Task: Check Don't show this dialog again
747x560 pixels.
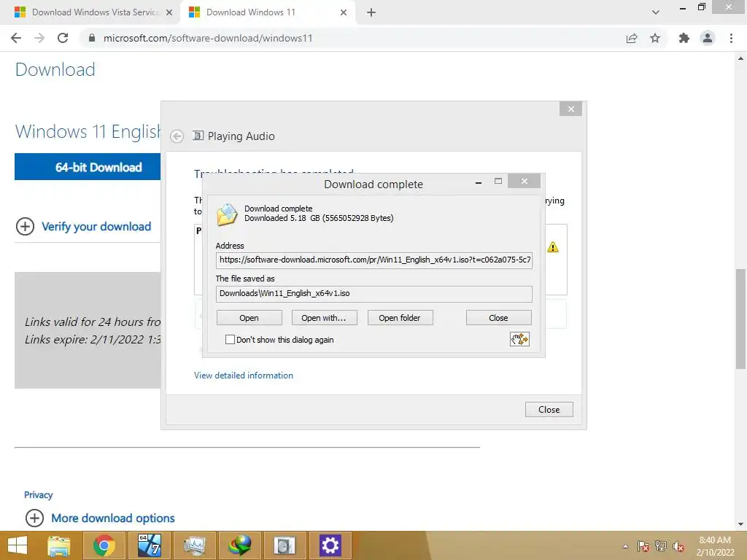Action: tap(230, 340)
